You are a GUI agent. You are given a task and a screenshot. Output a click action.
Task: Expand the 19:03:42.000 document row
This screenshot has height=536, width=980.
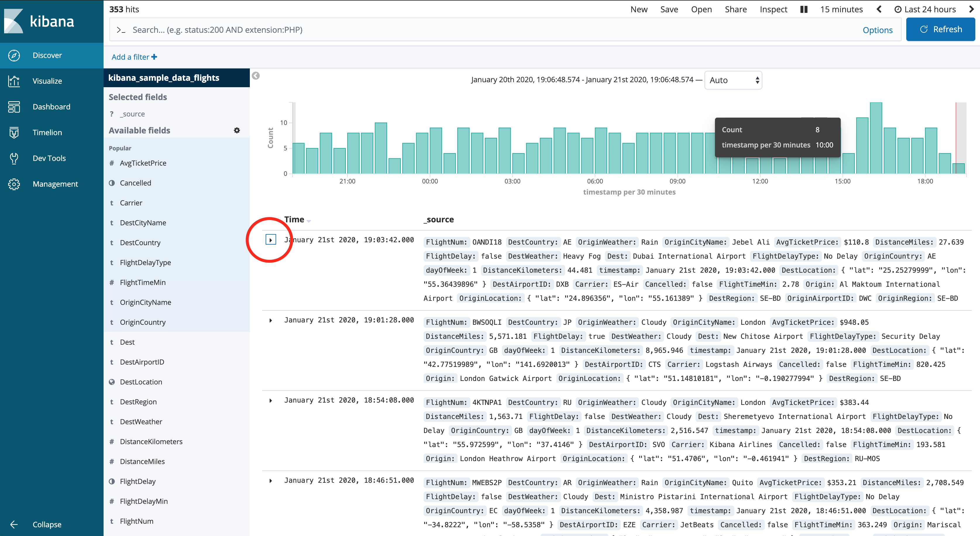click(271, 240)
